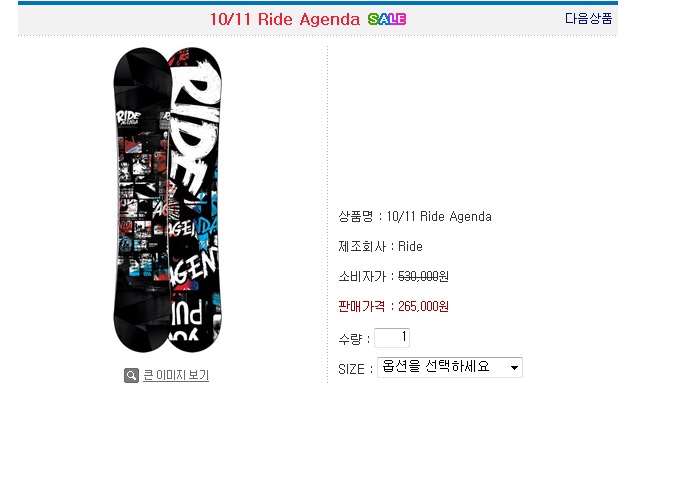Screen dimensions: 686x491
Task: Click the SIZE dropdown arrow
Action: (514, 368)
